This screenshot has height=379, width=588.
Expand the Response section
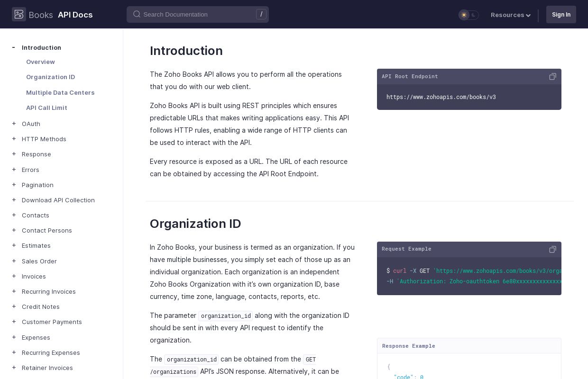[x=14, y=154]
